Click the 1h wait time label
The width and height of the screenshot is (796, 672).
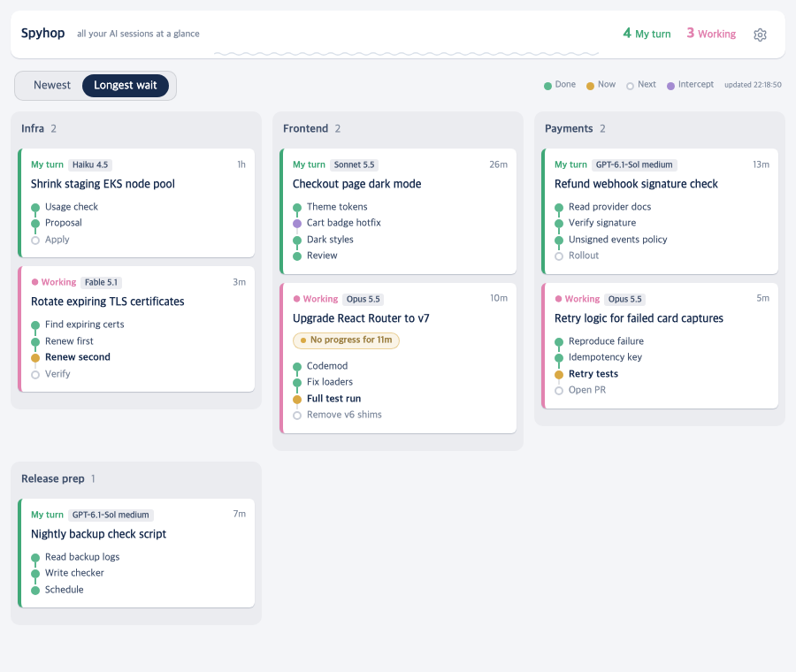241,164
